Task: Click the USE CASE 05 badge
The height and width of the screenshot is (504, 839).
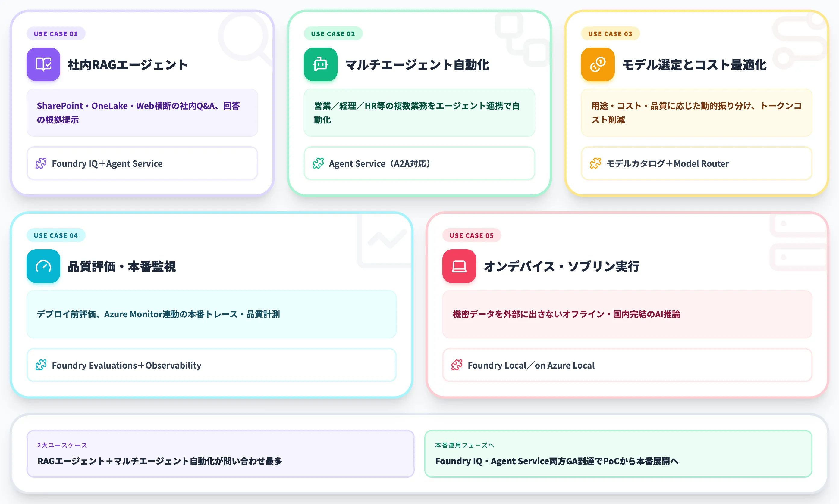Action: tap(472, 235)
